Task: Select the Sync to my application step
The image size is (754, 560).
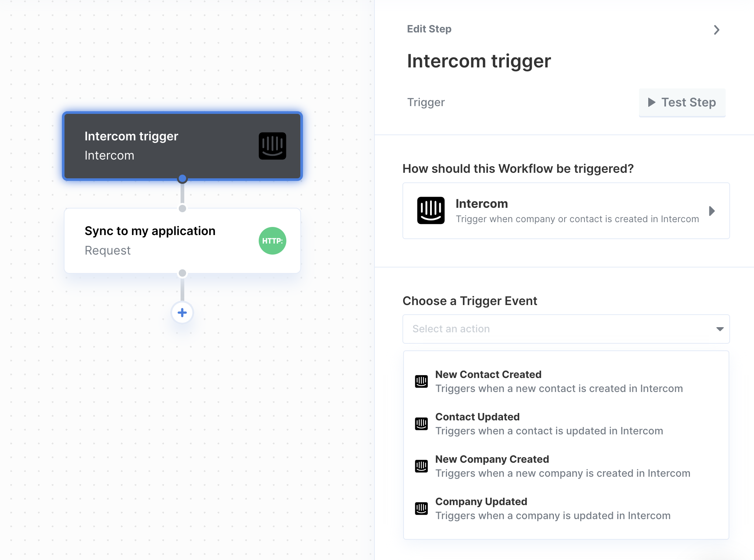Action: tap(182, 241)
